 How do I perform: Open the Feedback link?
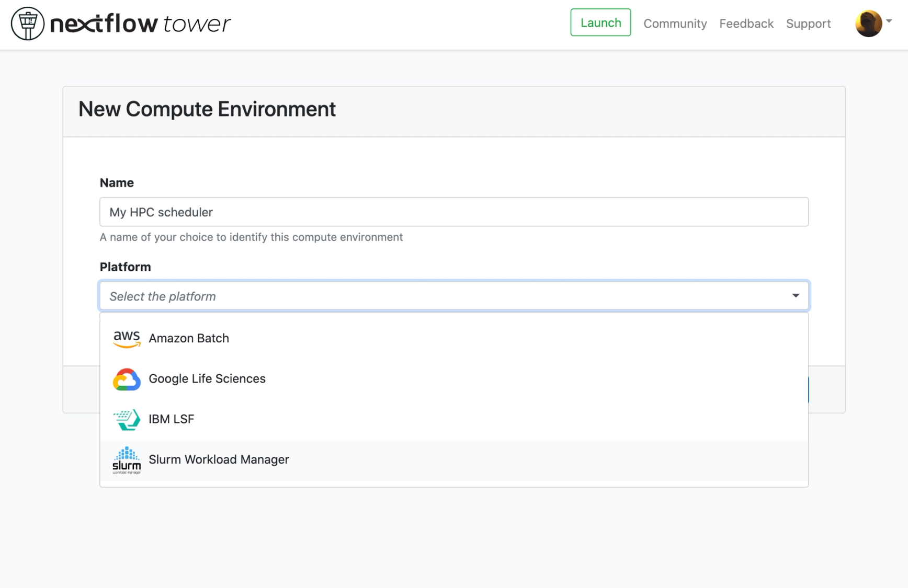[x=746, y=24]
